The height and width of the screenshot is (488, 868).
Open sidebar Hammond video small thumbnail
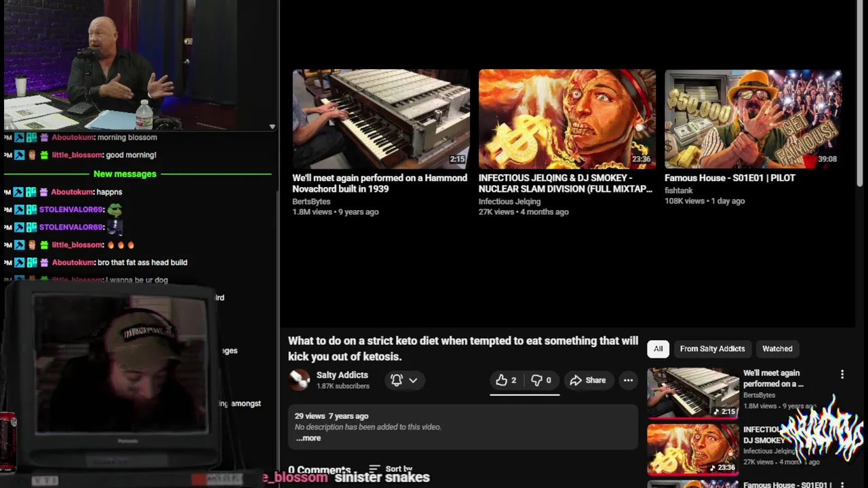692,393
